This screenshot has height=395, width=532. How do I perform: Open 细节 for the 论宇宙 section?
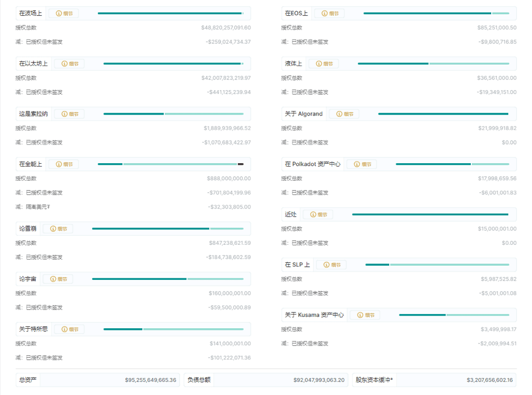tap(58, 279)
